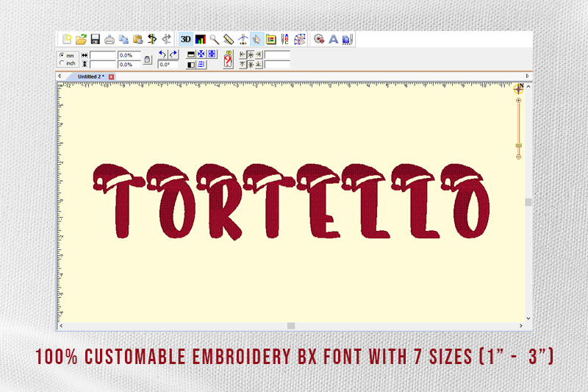Align objects to horizontal center
Screen dimensions: 588x392
pyautogui.click(x=251, y=54)
